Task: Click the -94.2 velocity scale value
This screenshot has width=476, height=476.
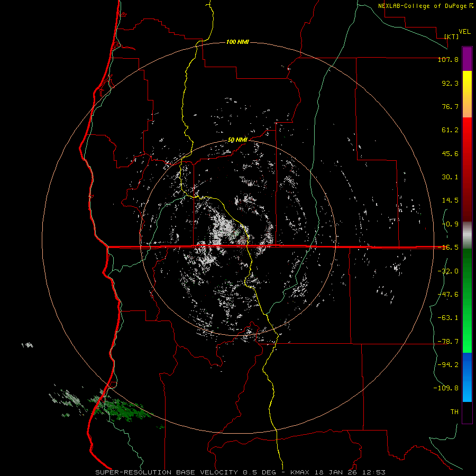Action: pos(448,365)
